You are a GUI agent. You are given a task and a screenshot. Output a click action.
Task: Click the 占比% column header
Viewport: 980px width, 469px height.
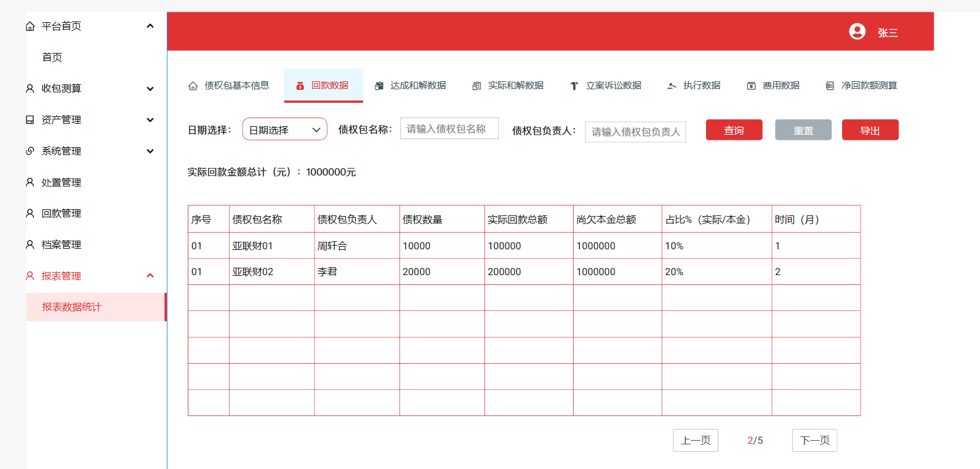[x=717, y=219]
